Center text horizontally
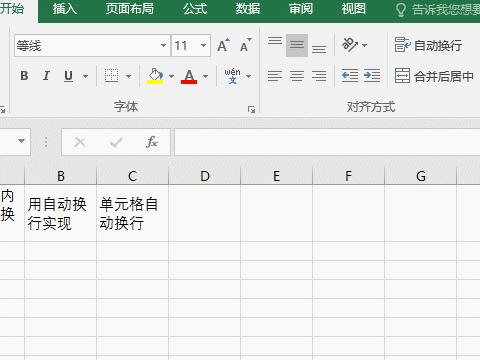Viewport: 480px width, 360px height. pos(297,76)
